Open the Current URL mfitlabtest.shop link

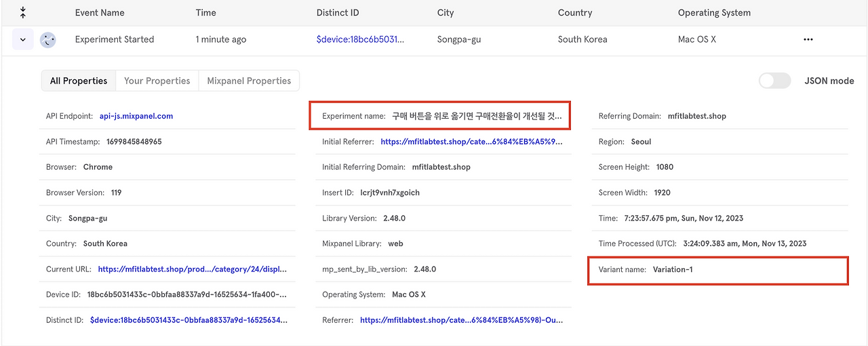click(x=193, y=269)
